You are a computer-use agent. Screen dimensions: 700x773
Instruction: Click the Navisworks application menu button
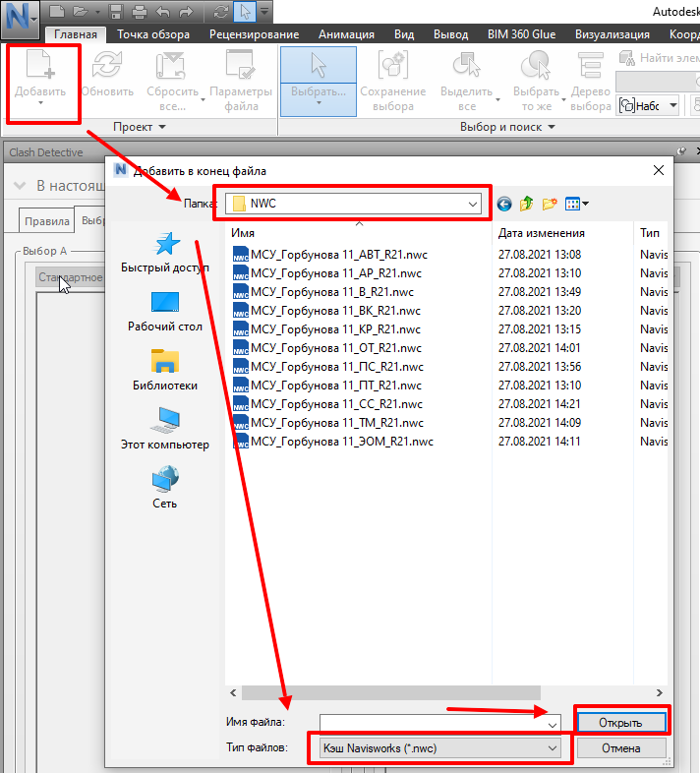coord(20,18)
